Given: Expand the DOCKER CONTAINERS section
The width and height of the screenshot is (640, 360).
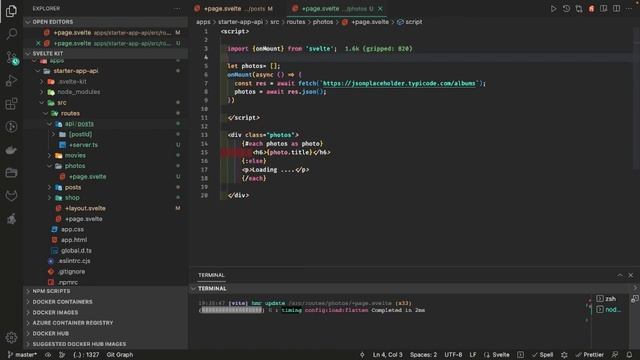Looking at the screenshot, I should click(62, 302).
